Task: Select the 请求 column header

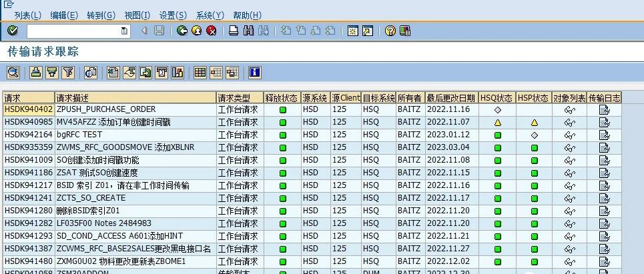Action: [x=29, y=98]
